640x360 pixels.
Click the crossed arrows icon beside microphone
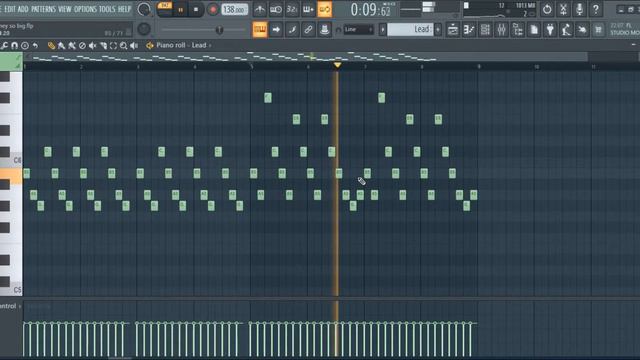(563, 9)
